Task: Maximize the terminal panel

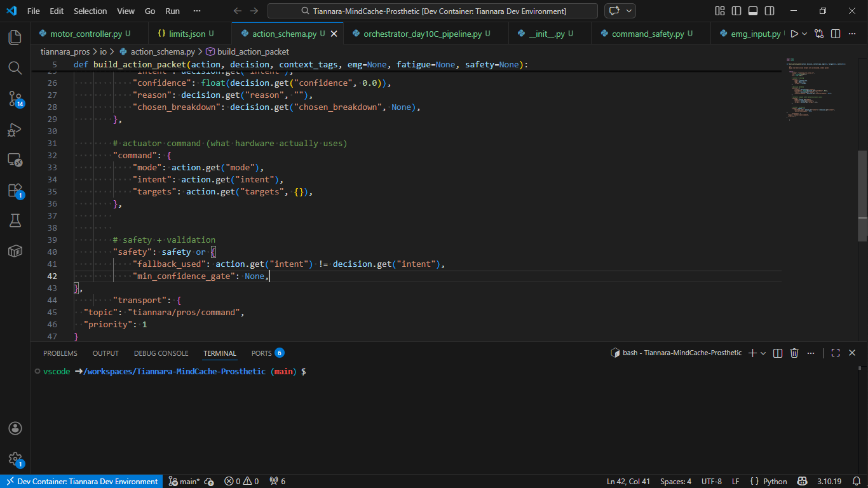Action: (835, 353)
